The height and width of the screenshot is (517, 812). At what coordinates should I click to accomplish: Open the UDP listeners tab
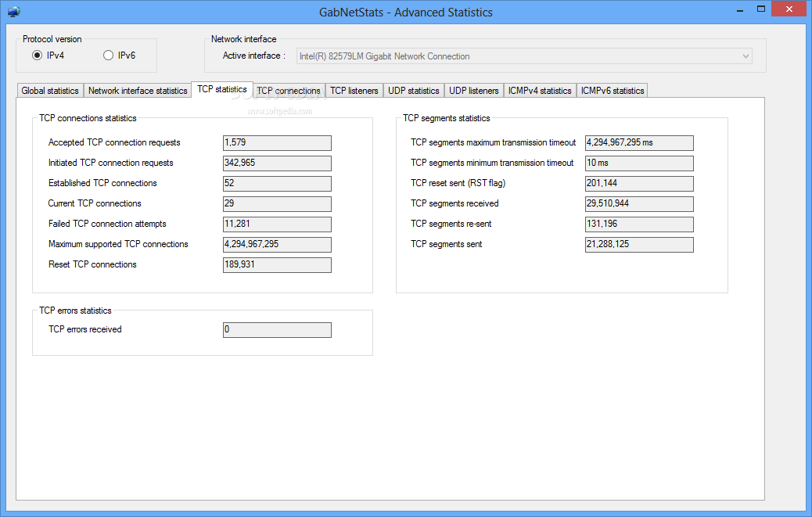(x=474, y=91)
